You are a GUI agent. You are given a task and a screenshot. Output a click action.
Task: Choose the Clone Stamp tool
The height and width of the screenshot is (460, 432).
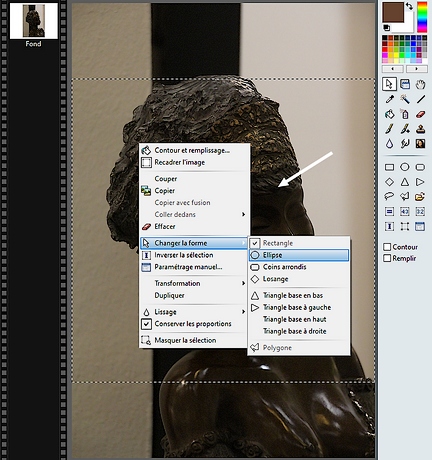pyautogui.click(x=420, y=129)
